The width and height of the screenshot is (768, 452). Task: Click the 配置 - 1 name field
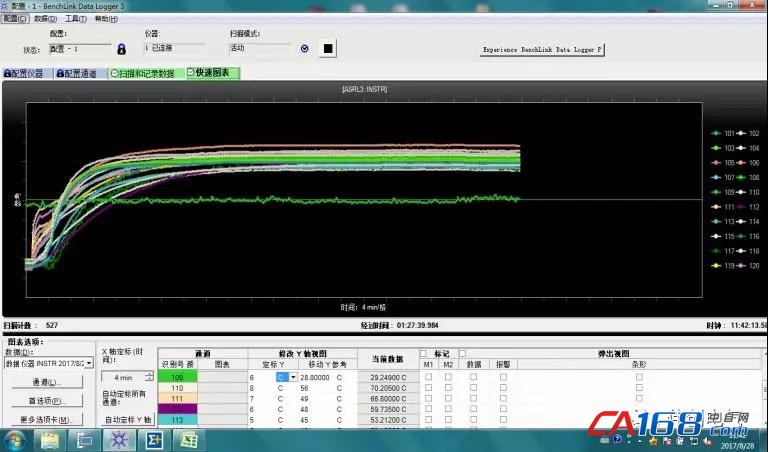pyautogui.click(x=80, y=49)
